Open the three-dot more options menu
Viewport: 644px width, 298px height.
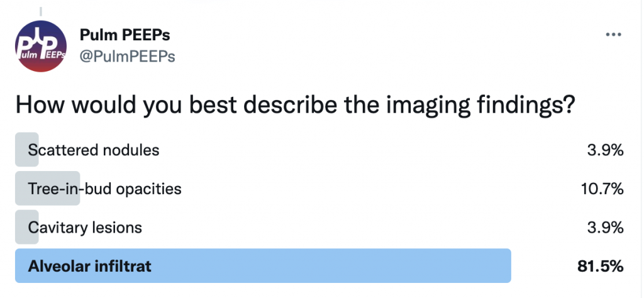tap(614, 35)
